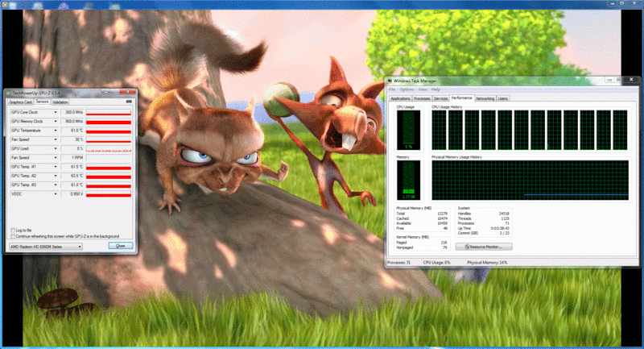Select the GPU-Z Sensors tab
644x349 pixels.
coord(43,102)
